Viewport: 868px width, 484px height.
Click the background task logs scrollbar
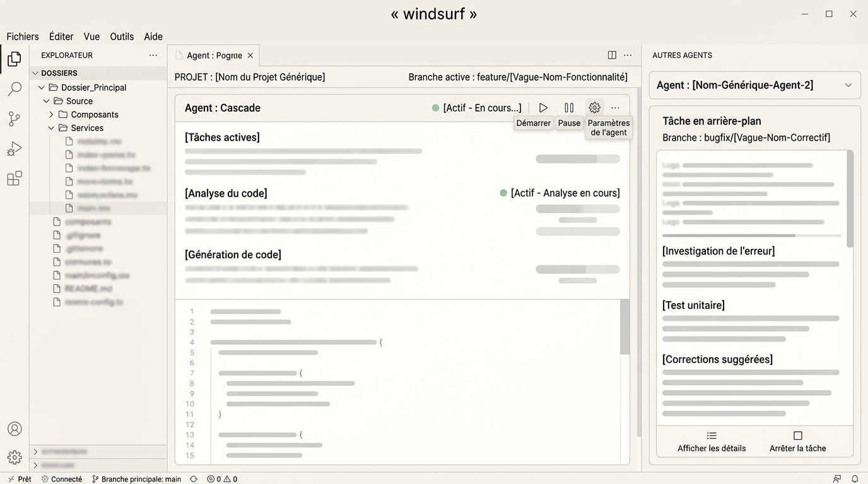point(850,199)
